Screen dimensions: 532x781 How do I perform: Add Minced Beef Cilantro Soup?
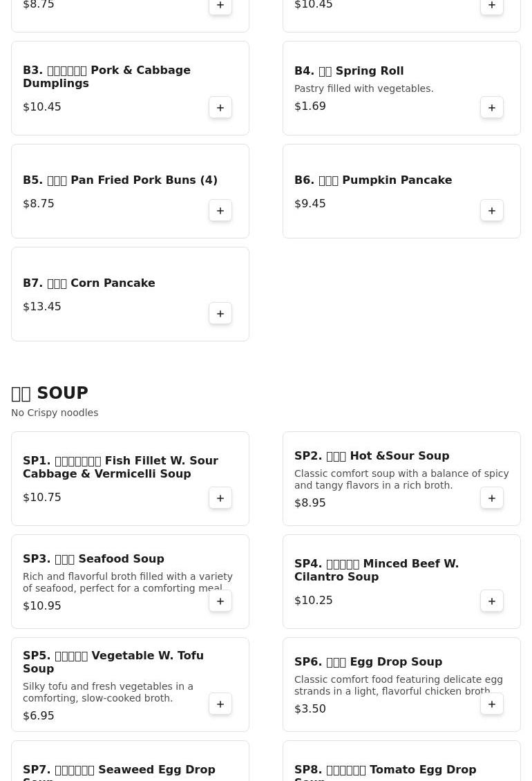492,601
